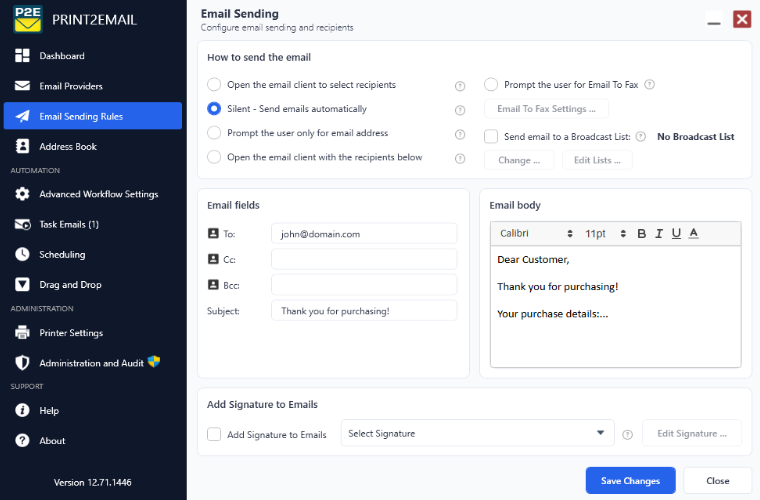760x500 pixels.
Task: Click the About question mark icon
Action: click(22, 440)
